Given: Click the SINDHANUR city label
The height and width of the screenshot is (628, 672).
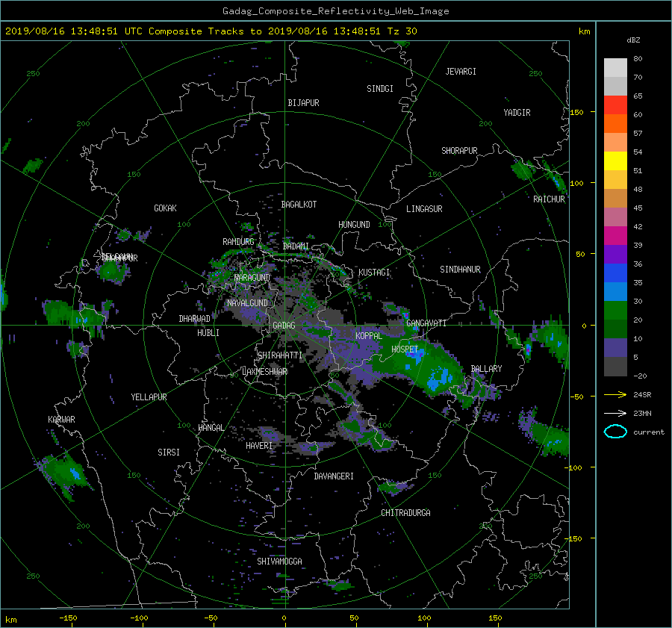Looking at the screenshot, I should 460,270.
